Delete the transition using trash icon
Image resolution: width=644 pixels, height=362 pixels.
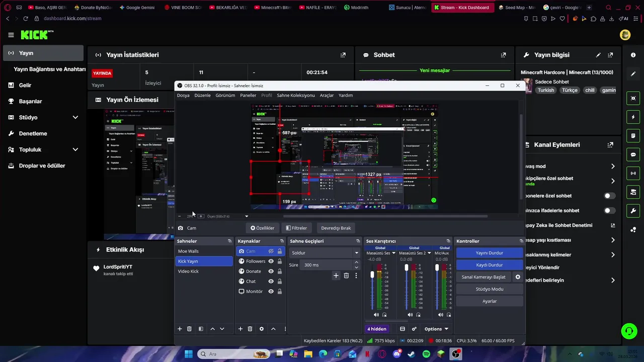[346, 276]
